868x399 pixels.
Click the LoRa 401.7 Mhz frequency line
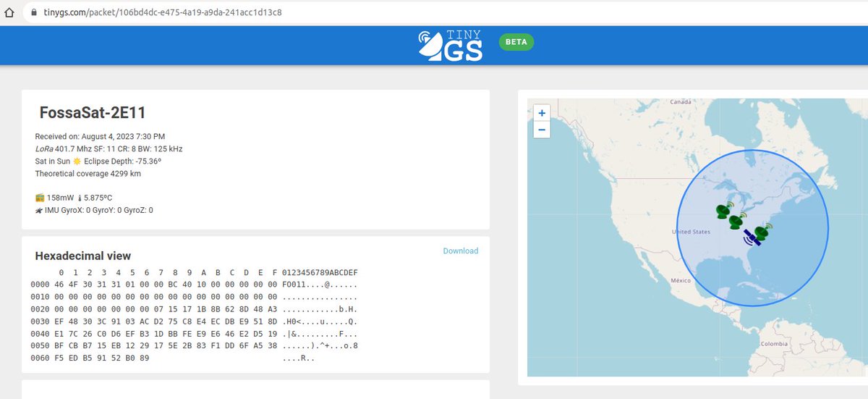[109, 148]
